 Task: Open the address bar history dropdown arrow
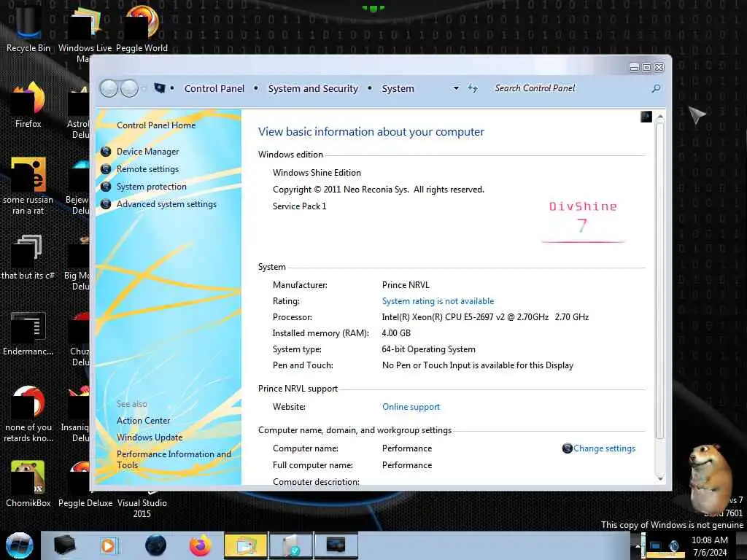(456, 88)
